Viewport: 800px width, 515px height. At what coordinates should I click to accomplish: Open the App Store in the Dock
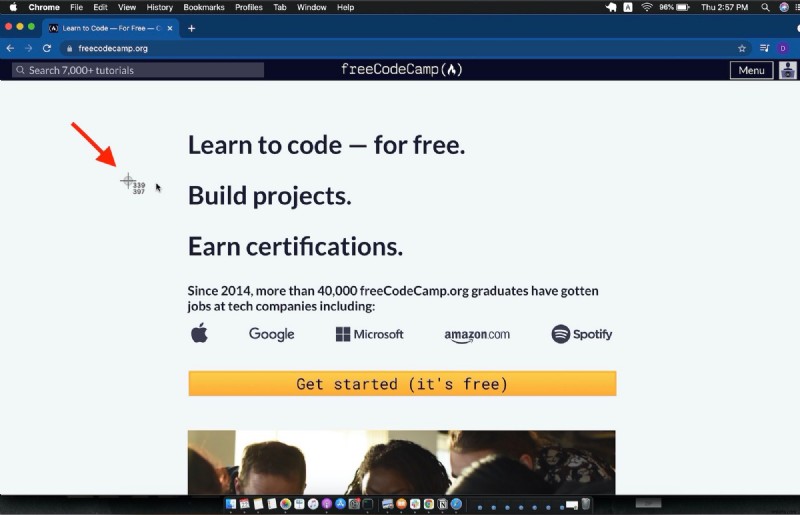(340, 504)
